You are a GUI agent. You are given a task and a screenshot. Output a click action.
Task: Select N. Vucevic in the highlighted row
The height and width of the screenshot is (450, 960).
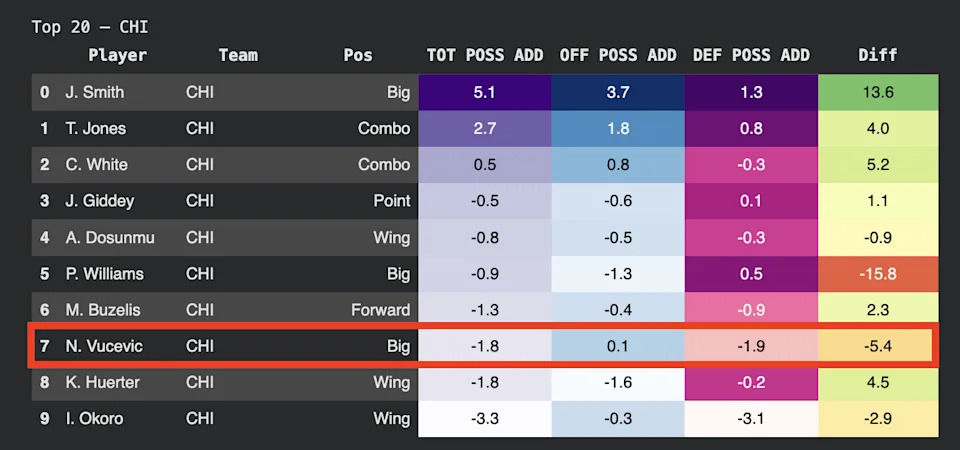(x=103, y=346)
